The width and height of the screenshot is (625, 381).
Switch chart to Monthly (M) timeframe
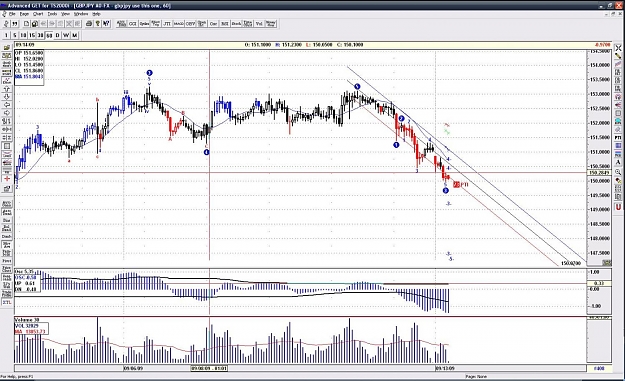75,35
